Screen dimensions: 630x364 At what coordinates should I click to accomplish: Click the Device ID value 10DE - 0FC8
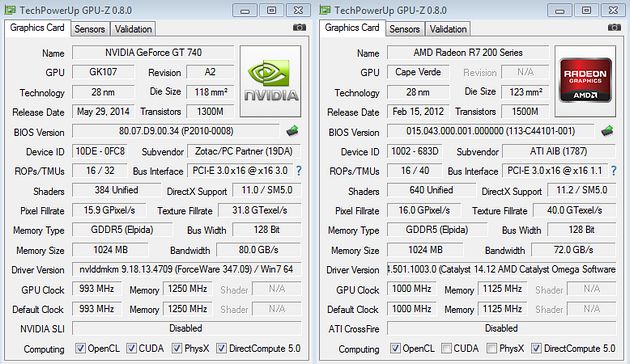[100, 151]
